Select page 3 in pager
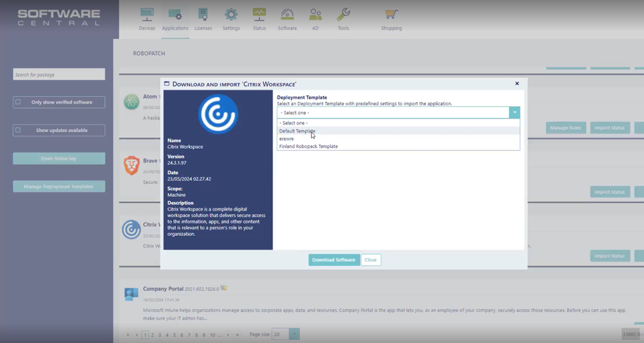644x343 pixels. pos(160,335)
